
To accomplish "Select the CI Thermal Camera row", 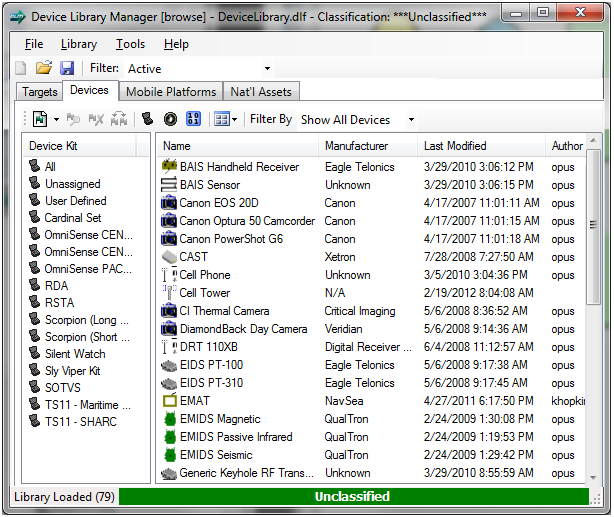I will click(372, 311).
